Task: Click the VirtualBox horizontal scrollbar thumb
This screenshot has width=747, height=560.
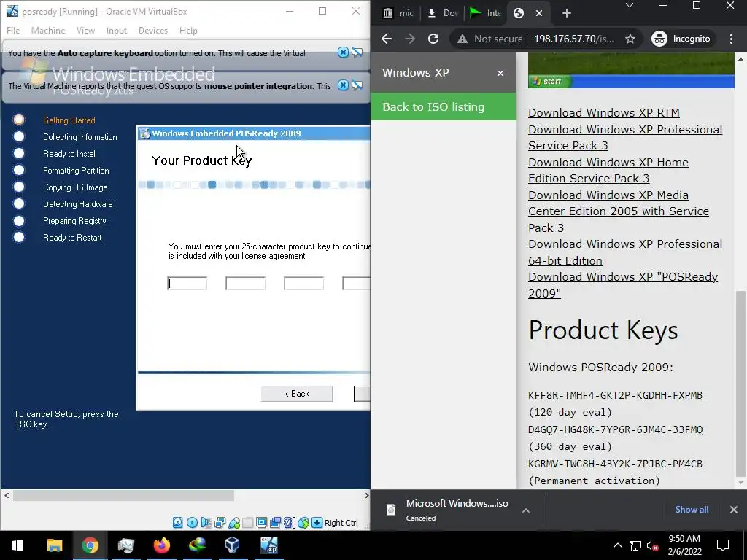Action: 123,495
